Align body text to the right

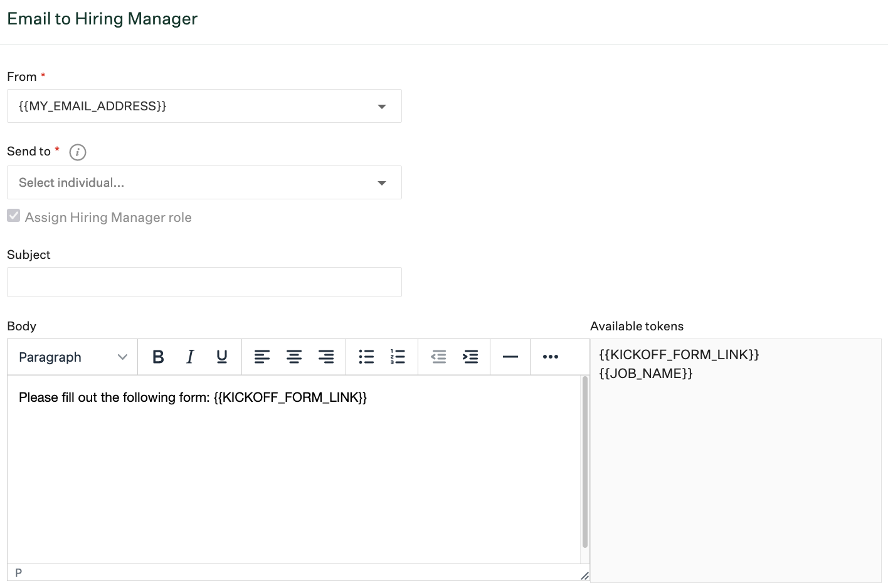(326, 357)
